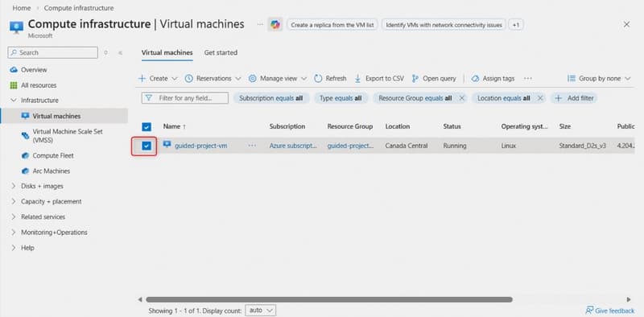Click the Virtual Machine Scale Set icon
The width and height of the screenshot is (644, 317).
[x=26, y=135]
